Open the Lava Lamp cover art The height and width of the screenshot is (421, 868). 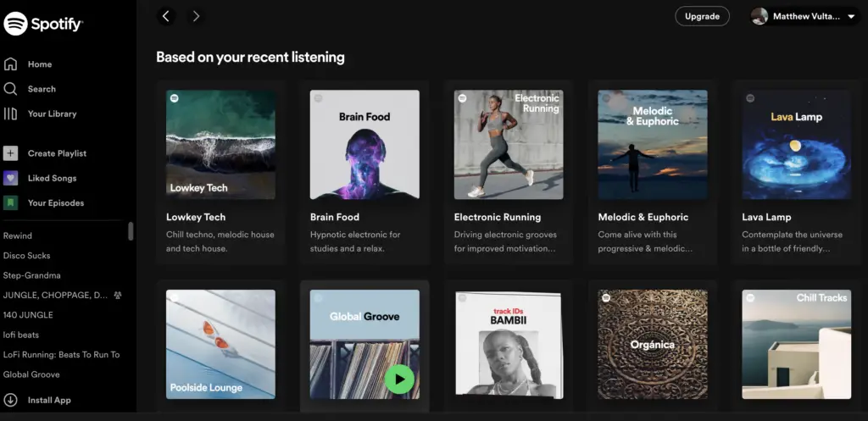point(797,144)
